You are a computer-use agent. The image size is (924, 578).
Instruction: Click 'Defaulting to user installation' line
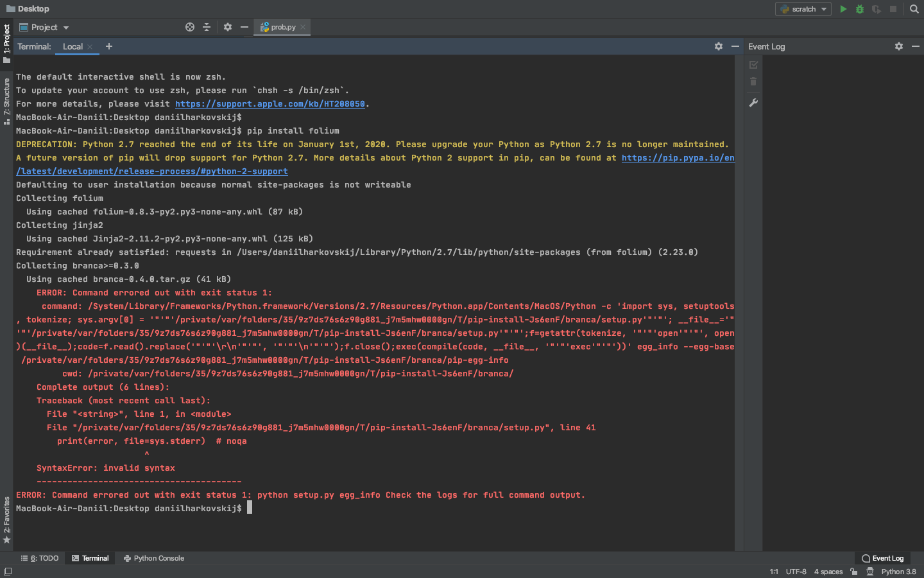pyautogui.click(x=214, y=185)
